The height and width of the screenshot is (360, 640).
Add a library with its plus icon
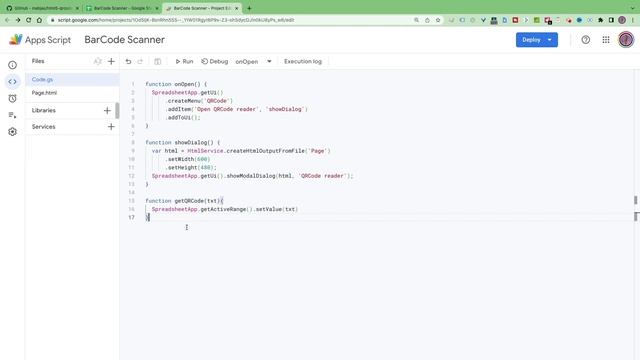[x=107, y=111]
